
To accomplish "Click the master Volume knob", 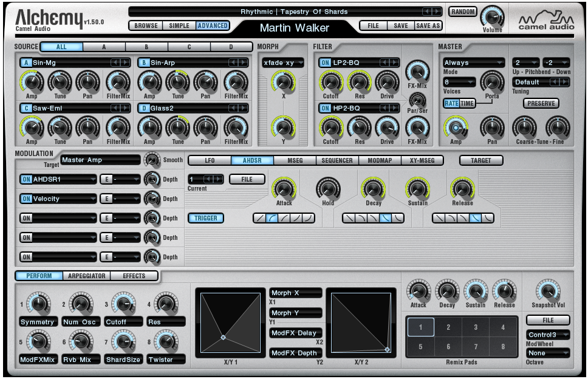I will pyautogui.click(x=492, y=16).
